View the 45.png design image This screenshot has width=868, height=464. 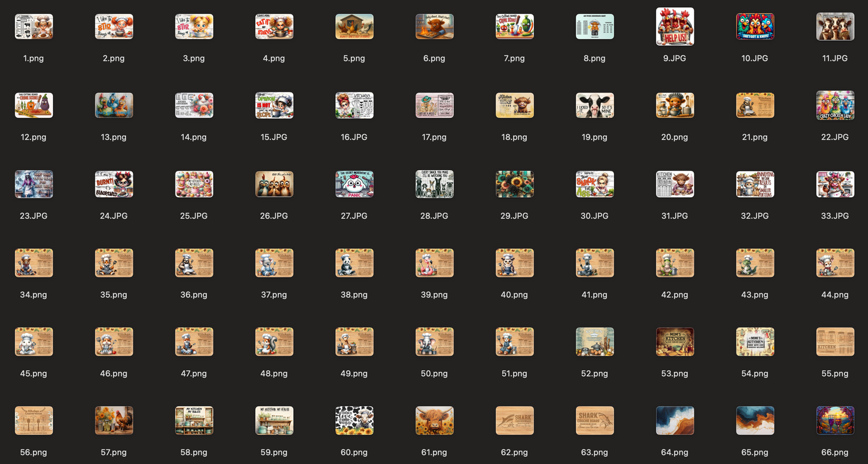[x=34, y=341]
